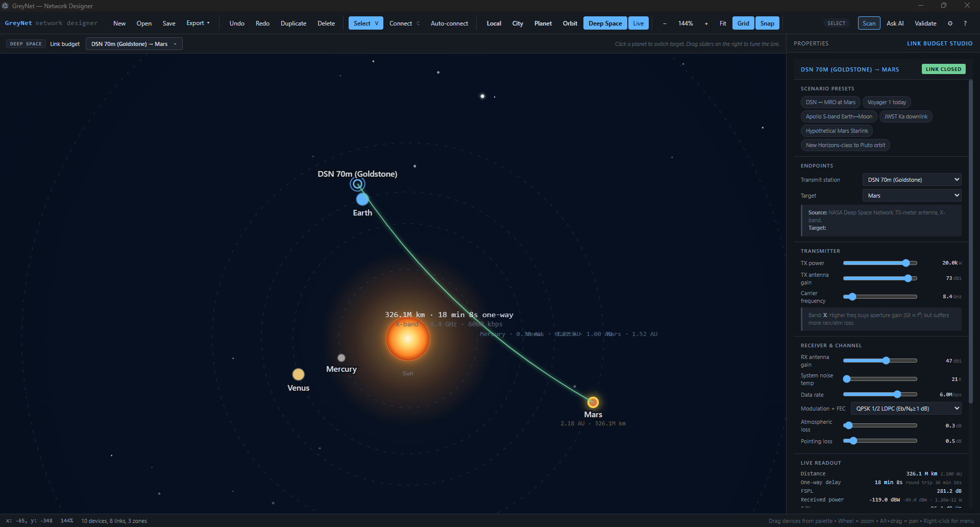Click Duplicate
The height and width of the screenshot is (527, 980).
pyautogui.click(x=293, y=23)
